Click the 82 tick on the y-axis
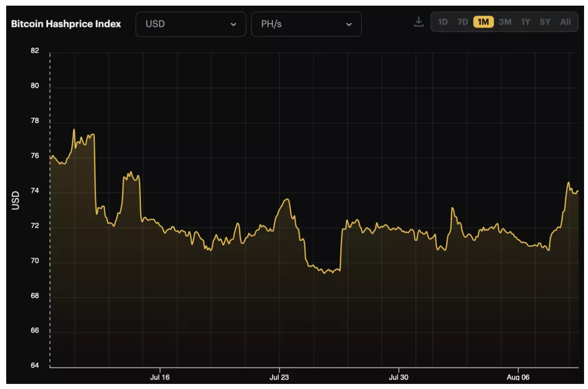This screenshot has width=588, height=389. click(35, 51)
